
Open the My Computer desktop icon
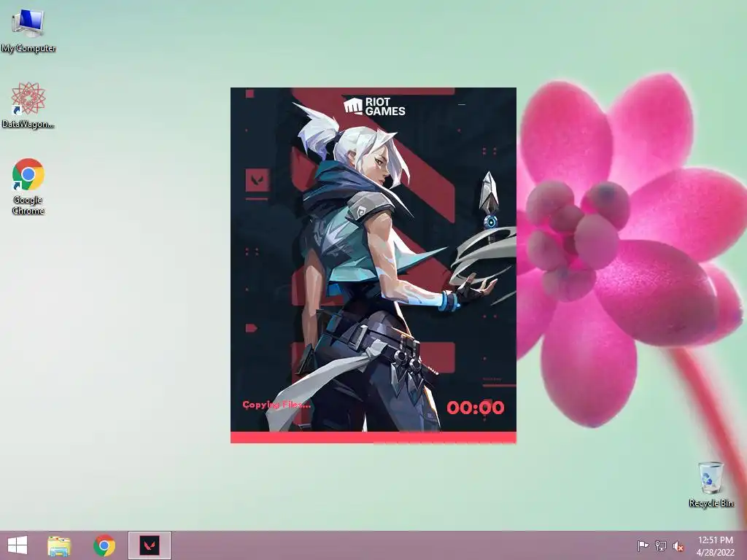point(28,30)
